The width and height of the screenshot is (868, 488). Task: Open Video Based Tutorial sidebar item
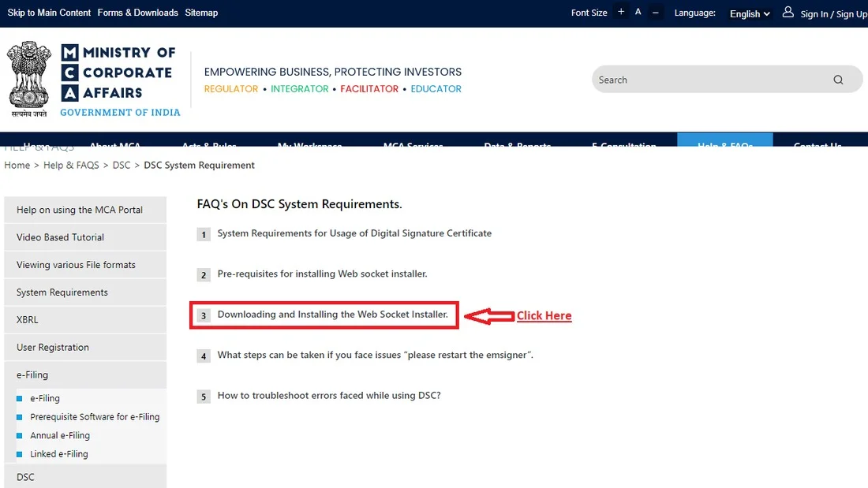click(85, 237)
